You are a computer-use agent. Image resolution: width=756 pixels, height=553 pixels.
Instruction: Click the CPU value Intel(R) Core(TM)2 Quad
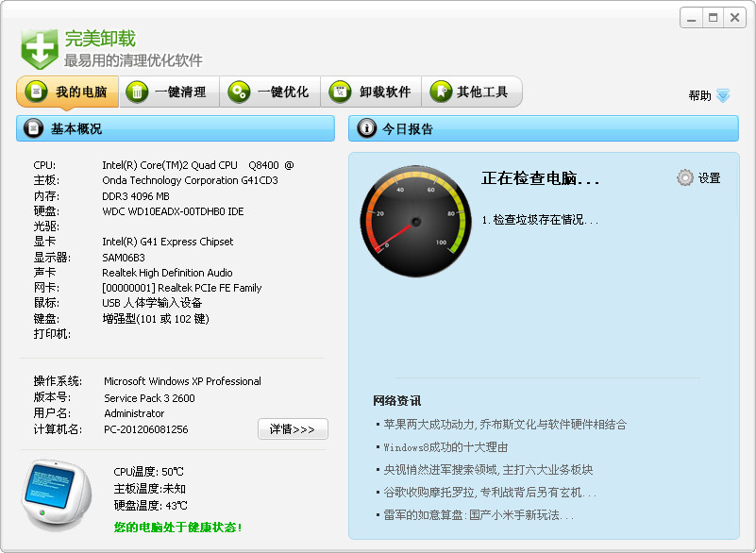(x=197, y=165)
